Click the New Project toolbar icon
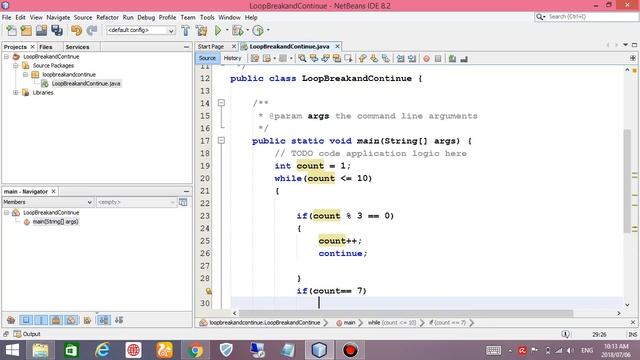 [x=26, y=31]
